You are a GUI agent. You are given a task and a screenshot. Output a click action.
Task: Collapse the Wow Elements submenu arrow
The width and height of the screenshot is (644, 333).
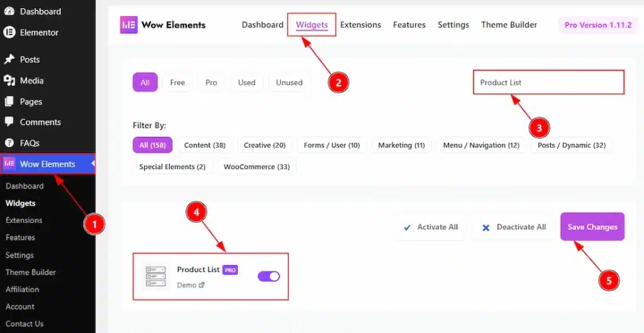pos(93,163)
